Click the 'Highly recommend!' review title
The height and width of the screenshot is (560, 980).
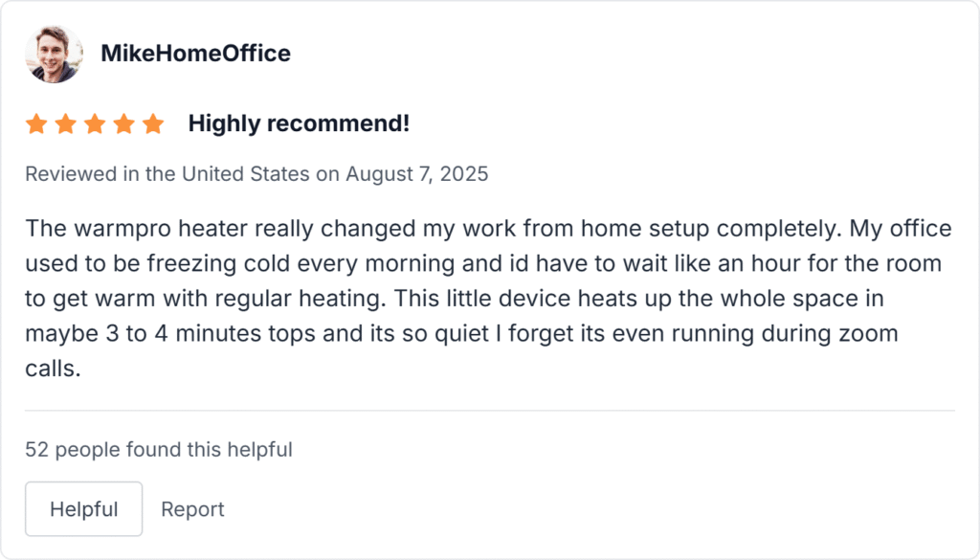[x=299, y=123]
